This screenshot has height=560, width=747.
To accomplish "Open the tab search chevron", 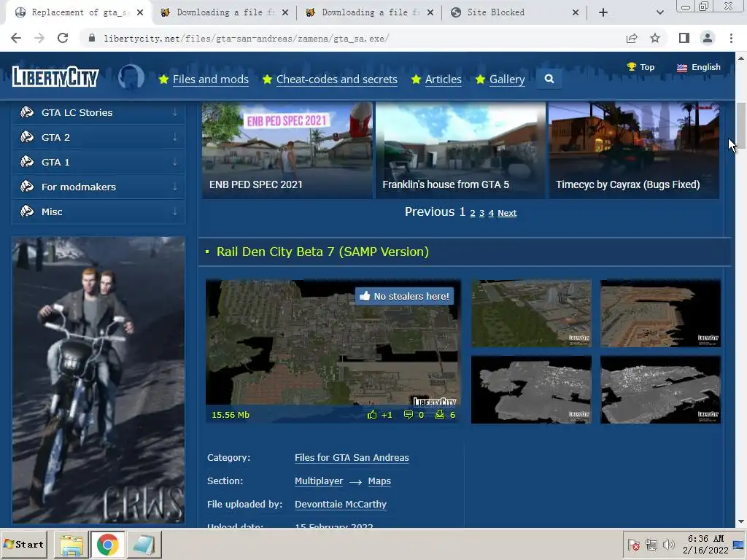I will [659, 12].
